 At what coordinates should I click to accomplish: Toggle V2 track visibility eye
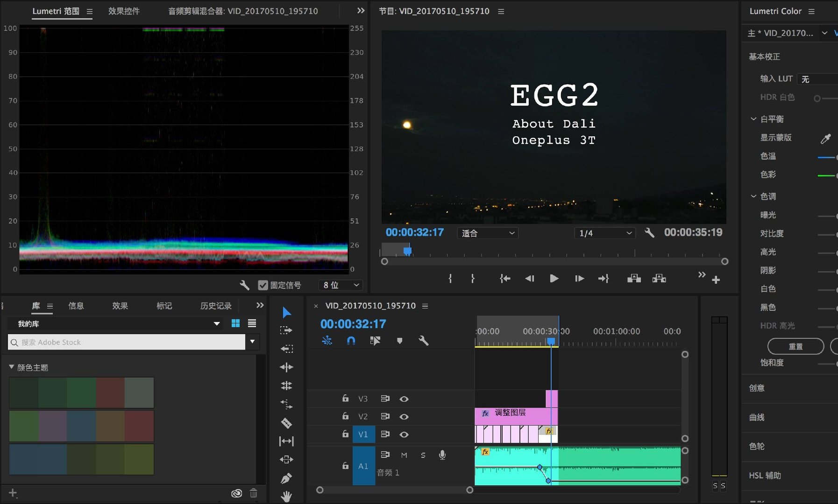pyautogui.click(x=404, y=417)
